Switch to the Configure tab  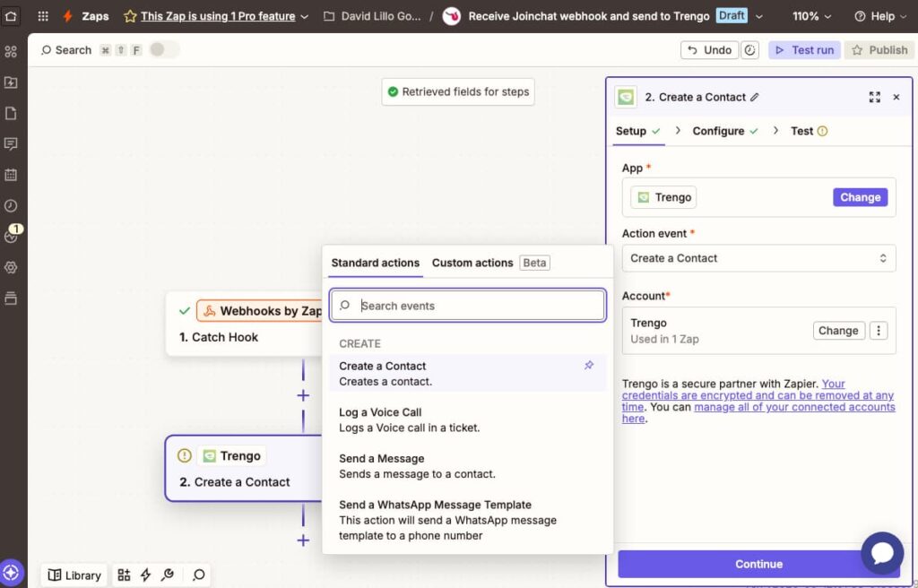724,131
